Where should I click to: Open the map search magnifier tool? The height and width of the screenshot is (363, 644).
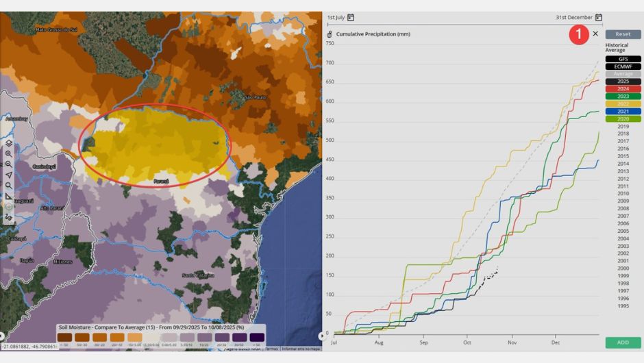pyautogui.click(x=9, y=186)
